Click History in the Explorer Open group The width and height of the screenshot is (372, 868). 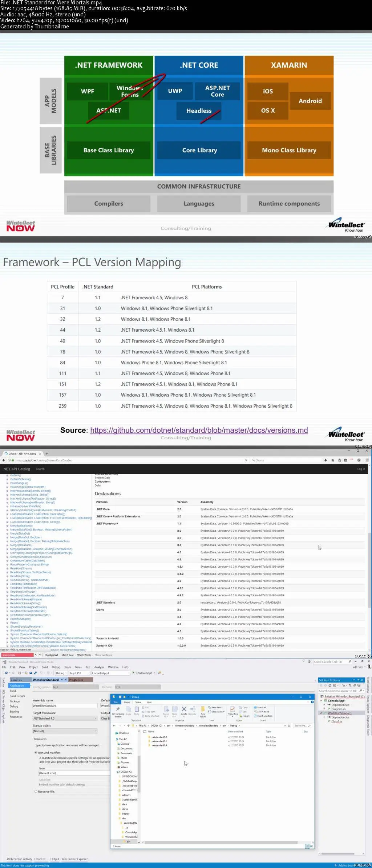pyautogui.click(x=244, y=716)
